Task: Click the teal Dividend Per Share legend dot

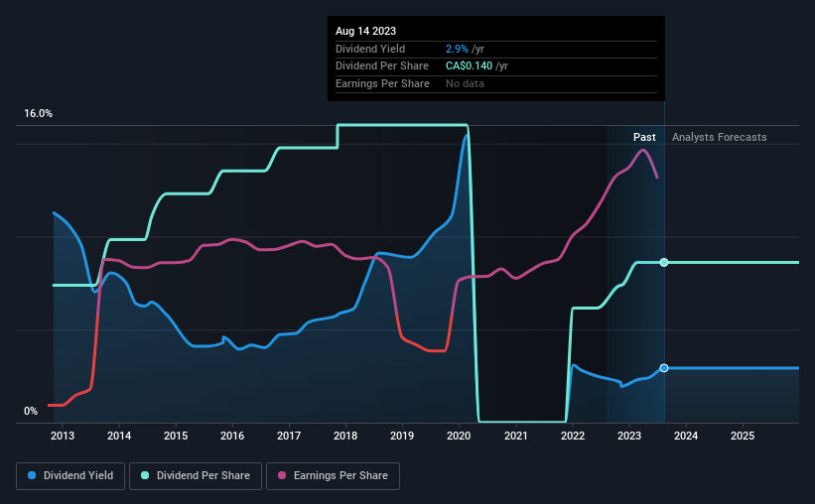Action: tap(145, 475)
